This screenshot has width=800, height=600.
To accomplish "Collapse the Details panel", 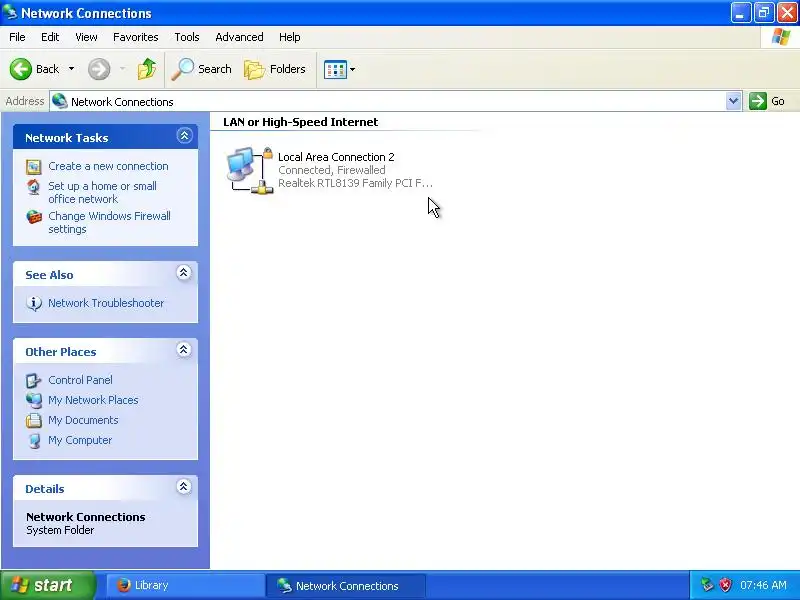I will tap(184, 487).
